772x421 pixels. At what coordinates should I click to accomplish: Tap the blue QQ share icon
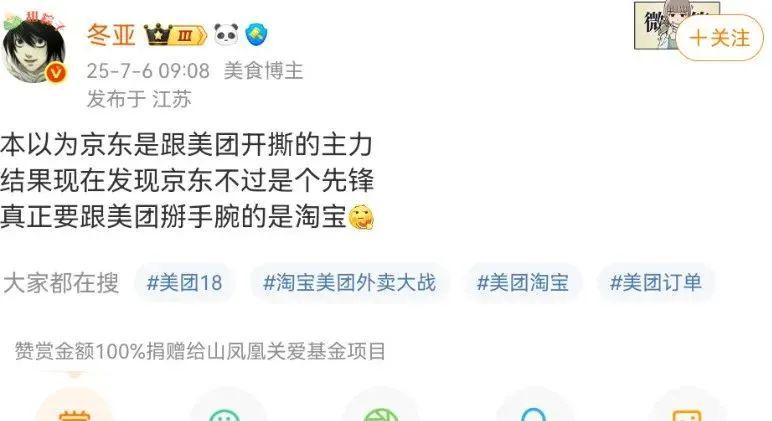(534, 409)
